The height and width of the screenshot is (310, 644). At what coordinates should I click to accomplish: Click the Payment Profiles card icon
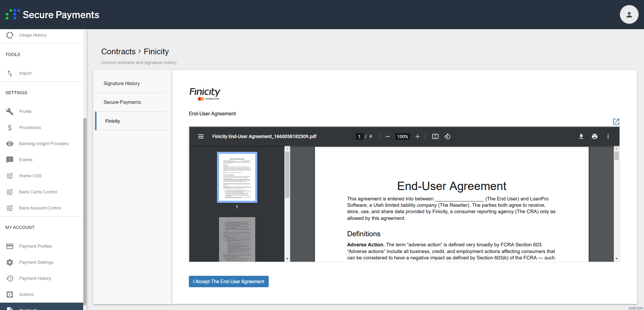pos(10,246)
